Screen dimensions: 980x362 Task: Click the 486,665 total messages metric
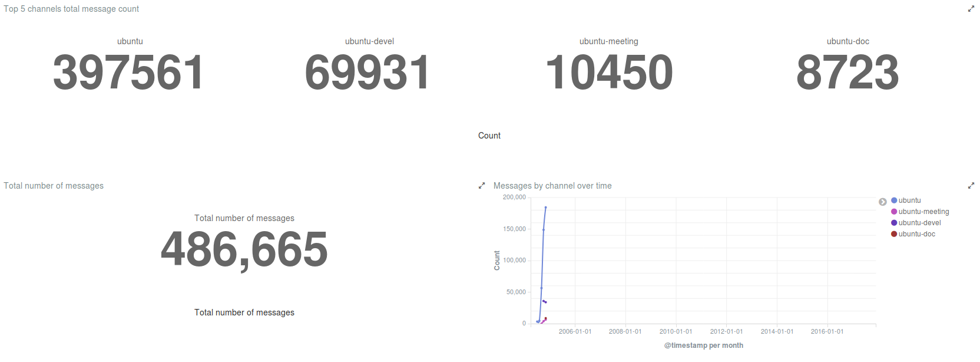tap(244, 250)
